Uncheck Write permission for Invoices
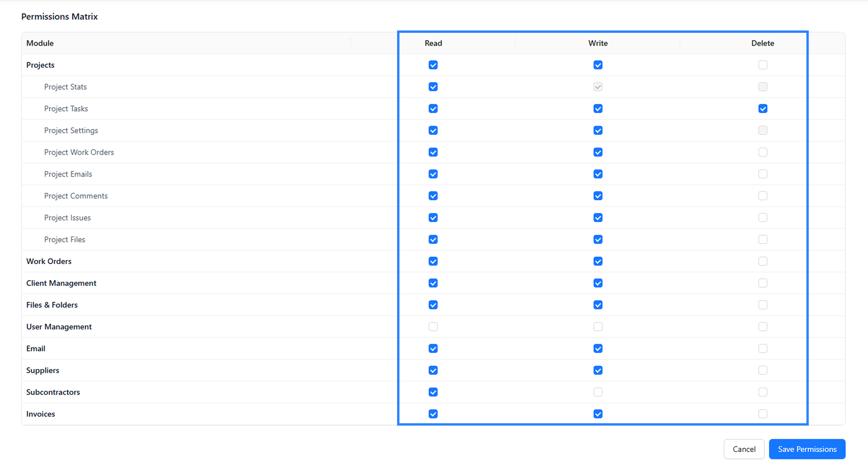Screen dimensions: 868x470 (x=598, y=414)
